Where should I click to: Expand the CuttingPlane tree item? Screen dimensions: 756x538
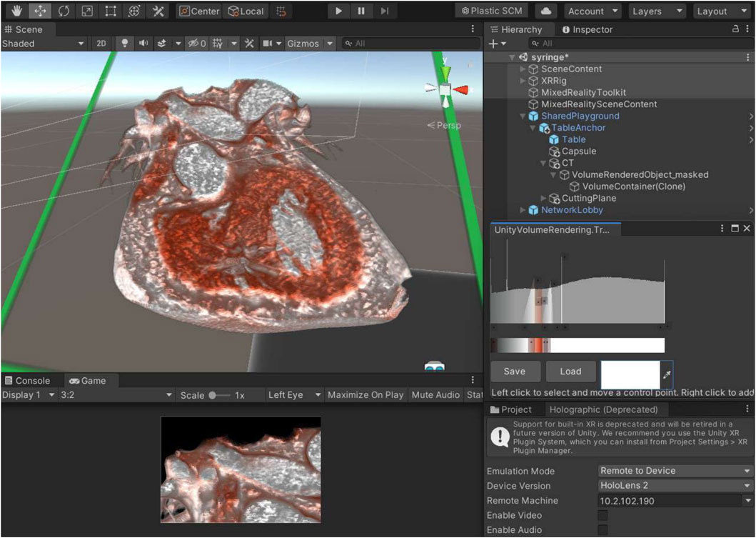point(545,199)
